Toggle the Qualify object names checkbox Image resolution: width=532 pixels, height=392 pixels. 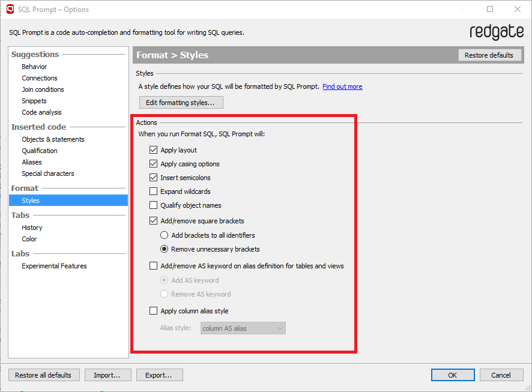[x=154, y=205]
